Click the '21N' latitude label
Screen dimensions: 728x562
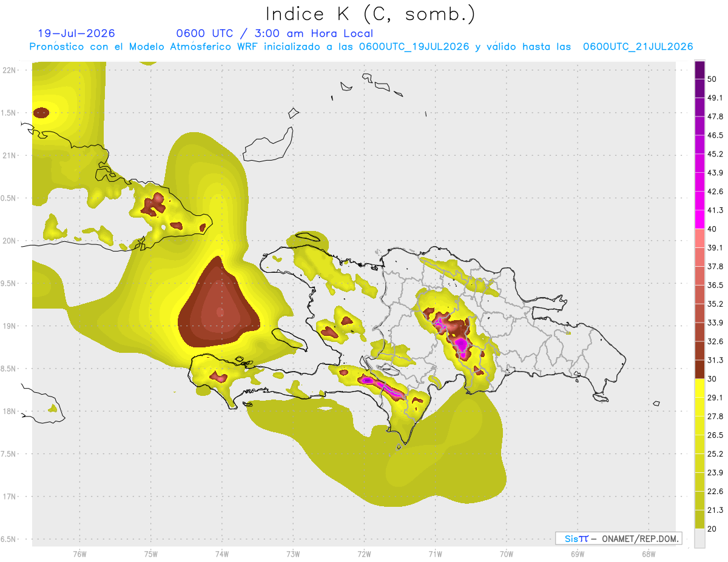click(x=8, y=156)
